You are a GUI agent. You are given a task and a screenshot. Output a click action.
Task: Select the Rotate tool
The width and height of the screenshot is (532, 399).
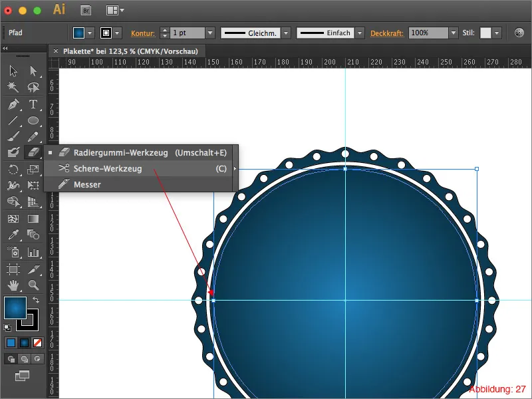[13, 169]
